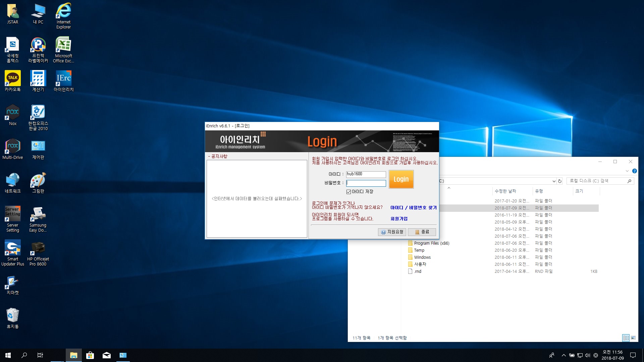Screen dimensions: 644x362
Task: Toggle the 아이디 저장 checkbox
Action: click(x=348, y=192)
